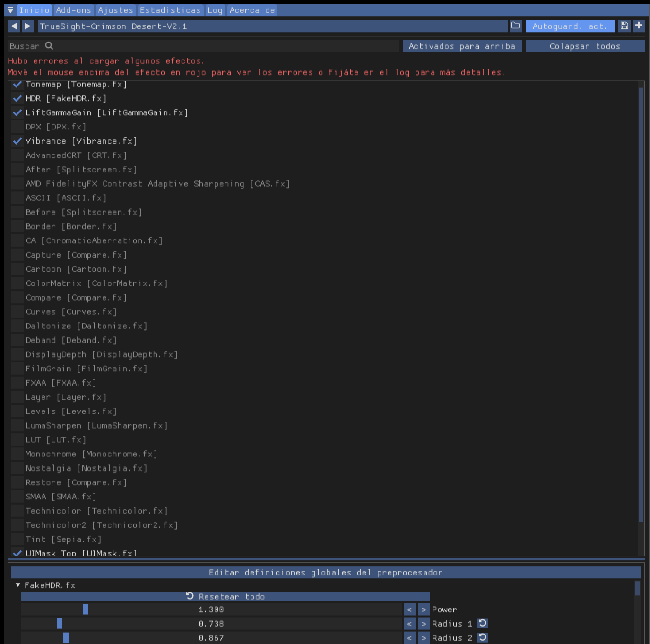Screen dimensions: 650x644
Task: Decrease Power with the left arrow button
Action: click(x=409, y=610)
